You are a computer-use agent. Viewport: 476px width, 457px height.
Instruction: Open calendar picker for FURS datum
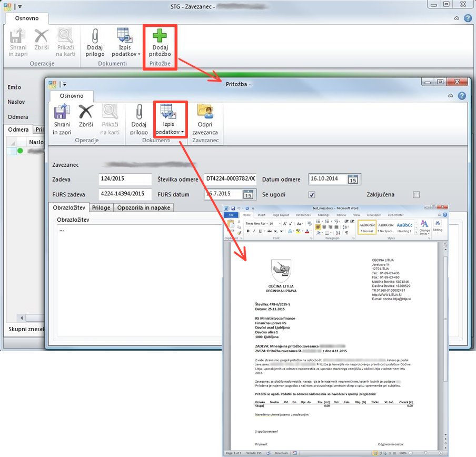coord(248,194)
